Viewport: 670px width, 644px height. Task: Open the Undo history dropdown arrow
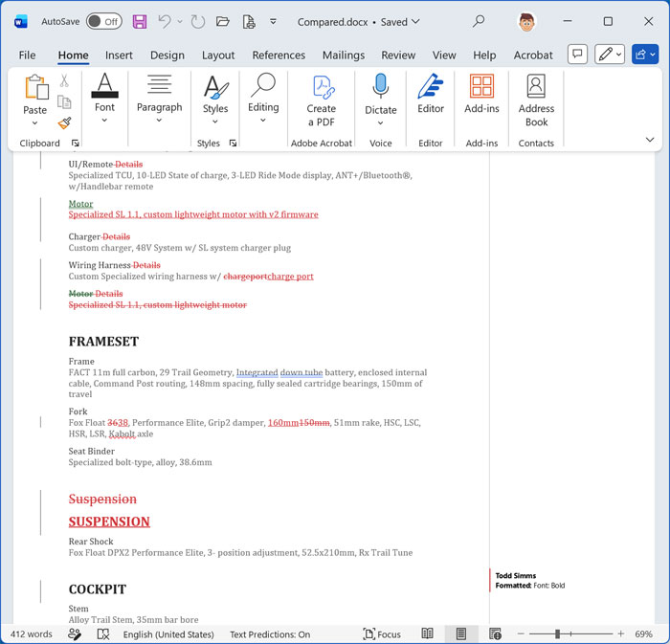(x=180, y=21)
